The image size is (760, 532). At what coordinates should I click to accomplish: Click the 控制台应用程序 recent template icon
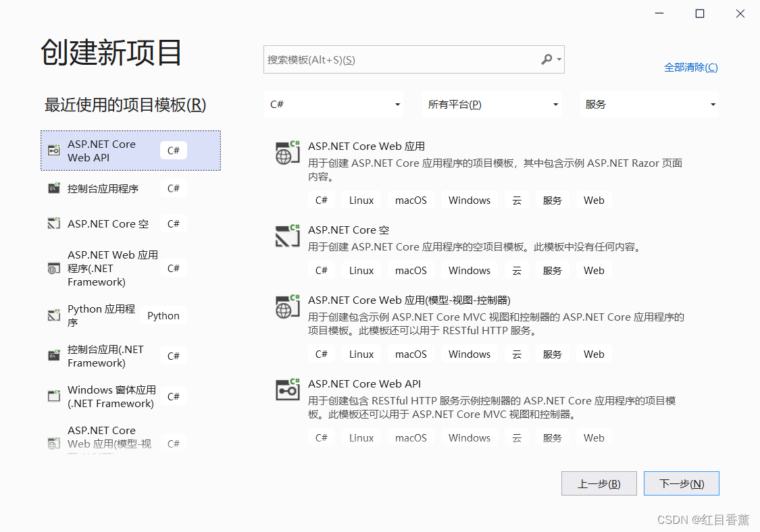tap(54, 188)
